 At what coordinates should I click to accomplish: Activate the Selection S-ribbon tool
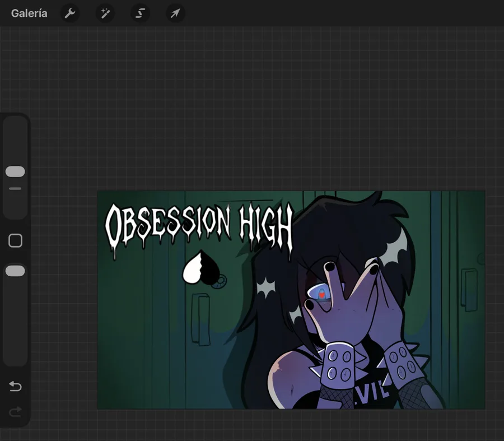[140, 13]
